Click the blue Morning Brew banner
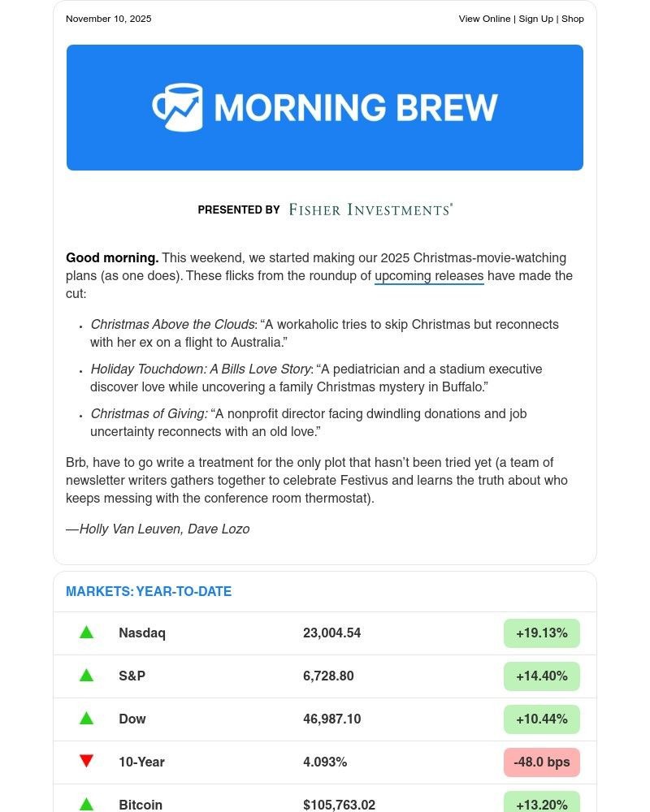 pos(325,106)
